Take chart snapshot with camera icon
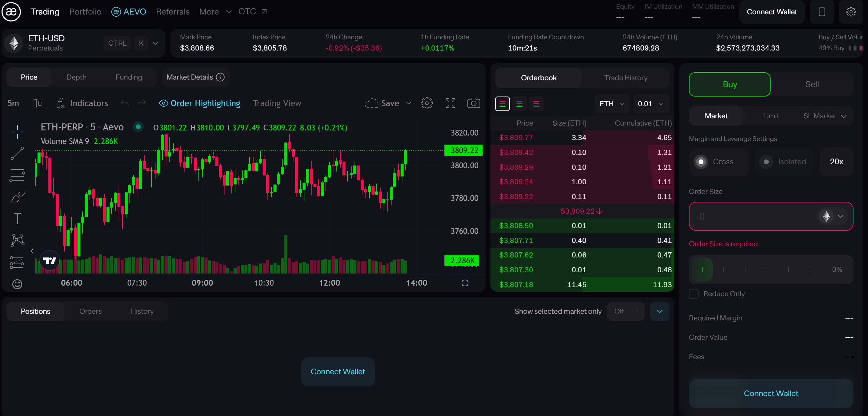The image size is (868, 416). pos(473,103)
